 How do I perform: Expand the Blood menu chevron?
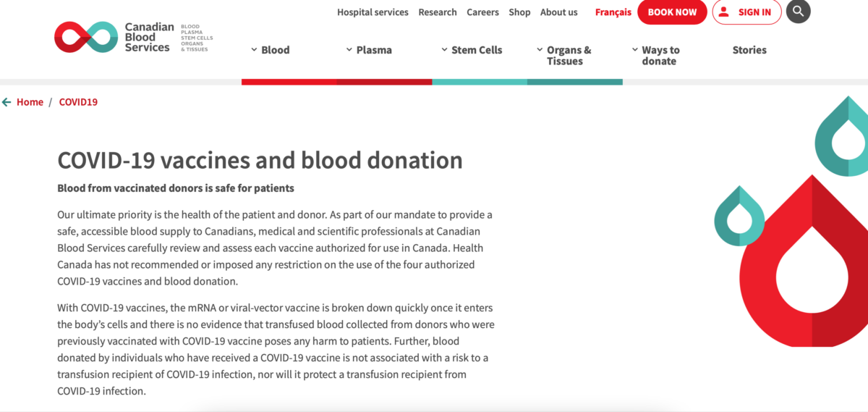[254, 50]
